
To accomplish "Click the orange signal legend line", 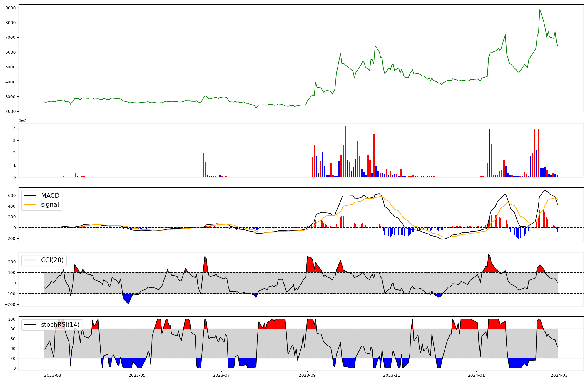I will click(30, 205).
